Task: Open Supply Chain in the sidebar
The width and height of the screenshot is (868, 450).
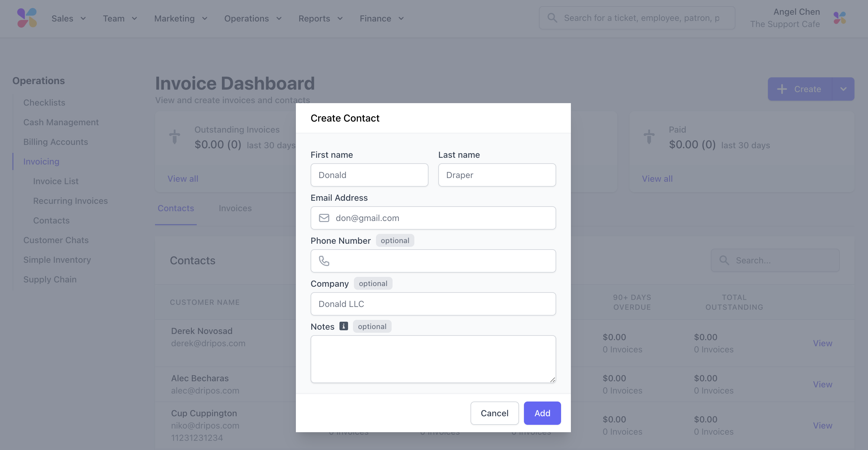Action: click(x=50, y=279)
